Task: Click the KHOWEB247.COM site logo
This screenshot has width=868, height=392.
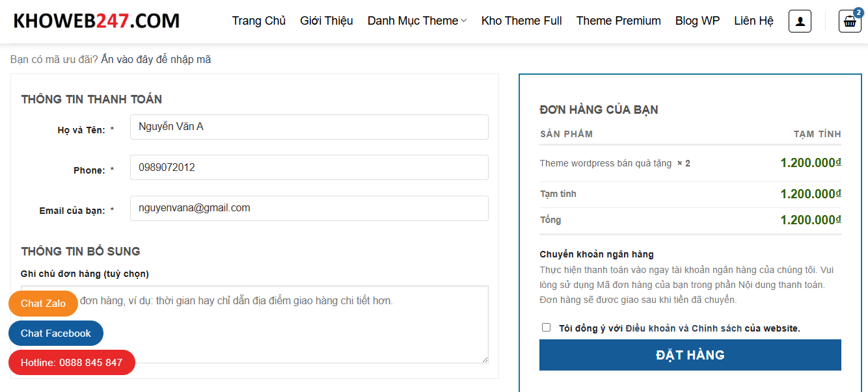Action: point(96,21)
